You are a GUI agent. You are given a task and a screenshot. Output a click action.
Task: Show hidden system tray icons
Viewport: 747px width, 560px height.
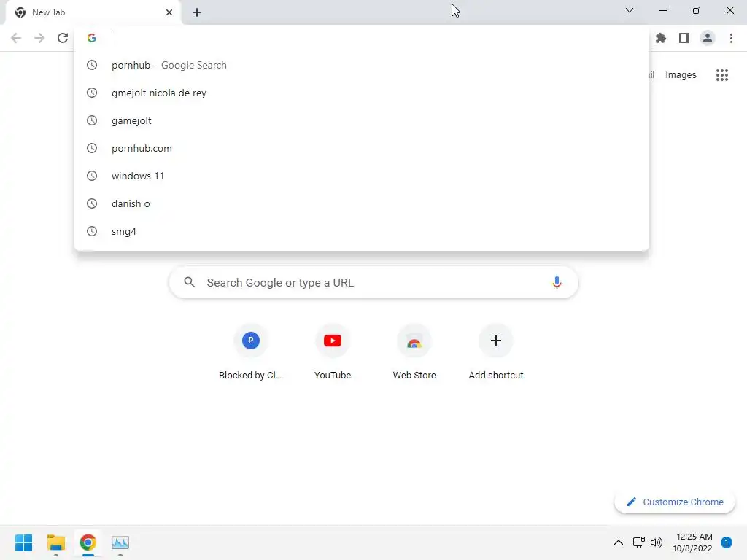click(x=619, y=542)
